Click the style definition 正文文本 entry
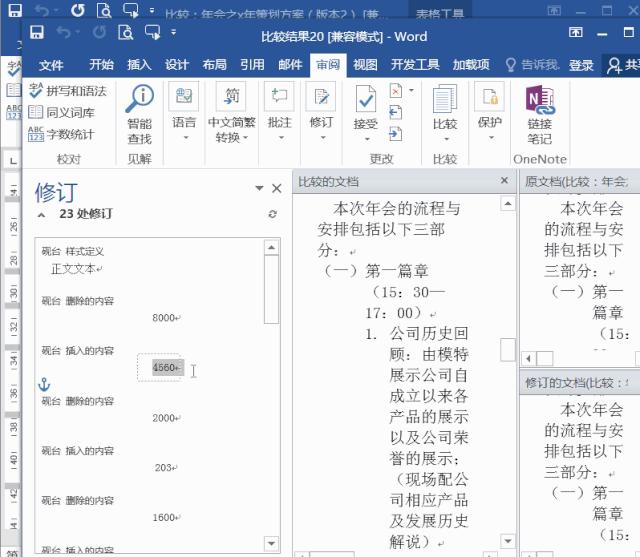The width and height of the screenshot is (640, 557). 76,269
